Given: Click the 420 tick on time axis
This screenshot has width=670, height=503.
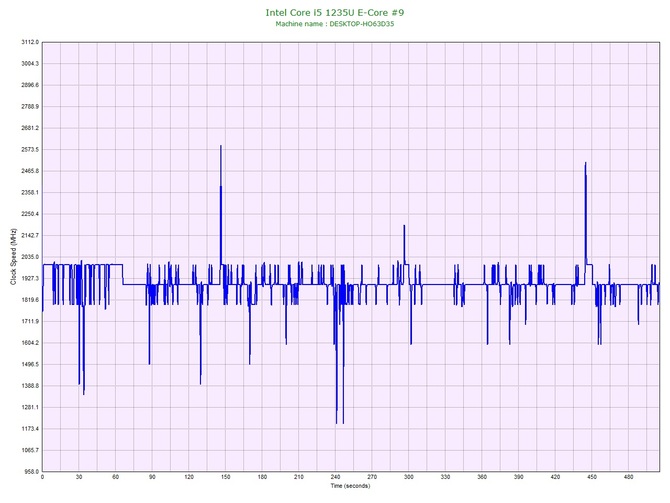Looking at the screenshot, I should tap(555, 477).
